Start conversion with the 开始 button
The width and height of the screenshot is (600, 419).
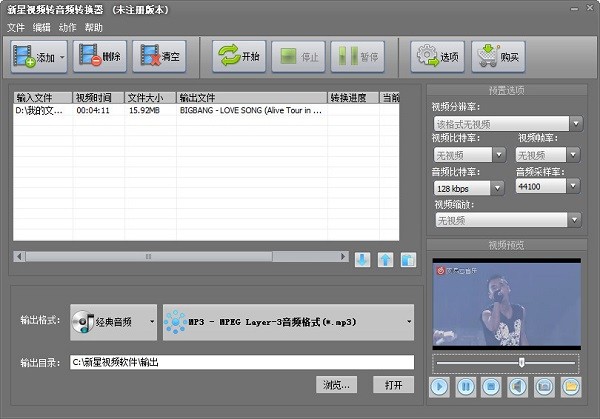(x=239, y=57)
